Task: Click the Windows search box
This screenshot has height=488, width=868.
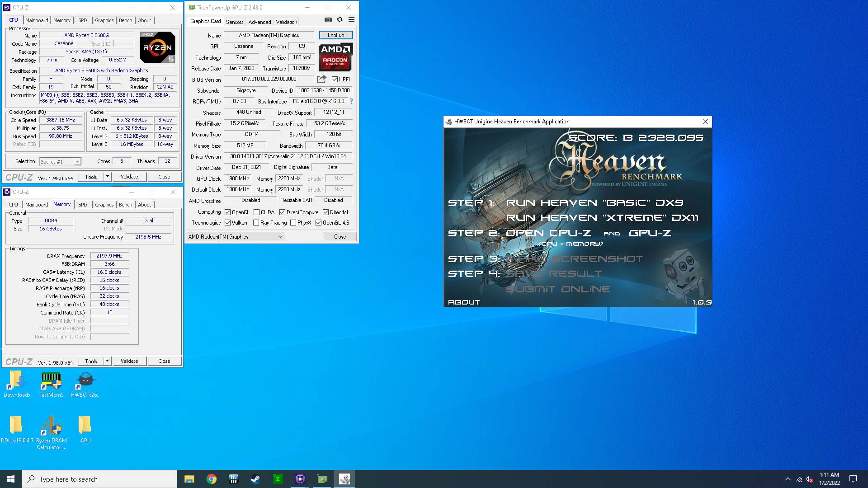Action: coord(99,479)
